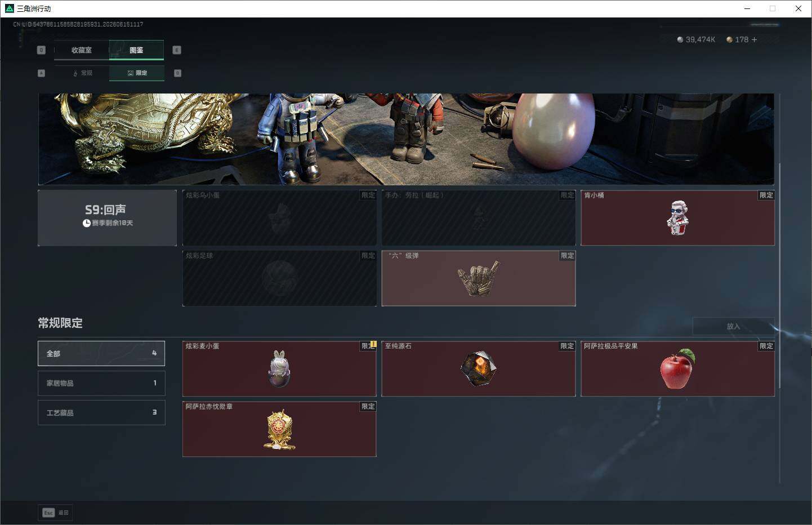Open the 阿萨拉赤忱勋章 card

click(279, 429)
